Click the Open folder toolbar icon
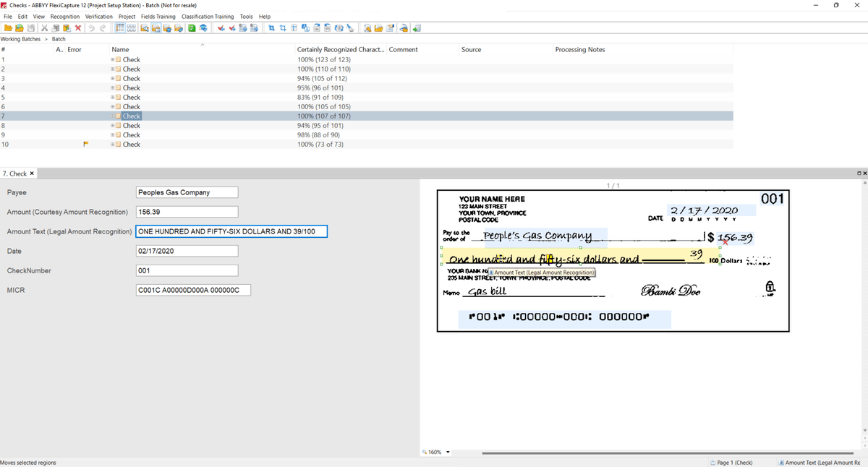868x467 pixels. (x=7, y=28)
